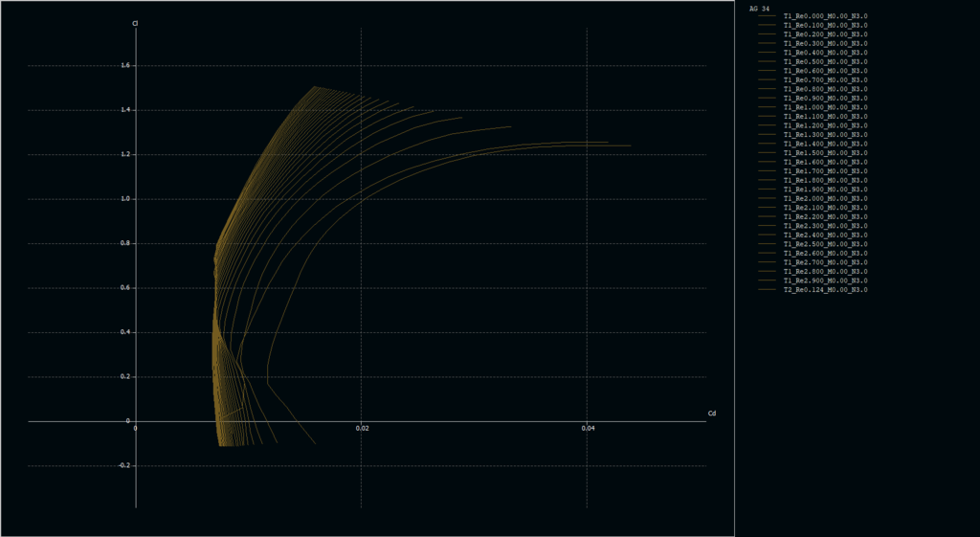Click the polar curves' peak near Cl 1.5
This screenshot has width=980, height=537.
click(314, 87)
